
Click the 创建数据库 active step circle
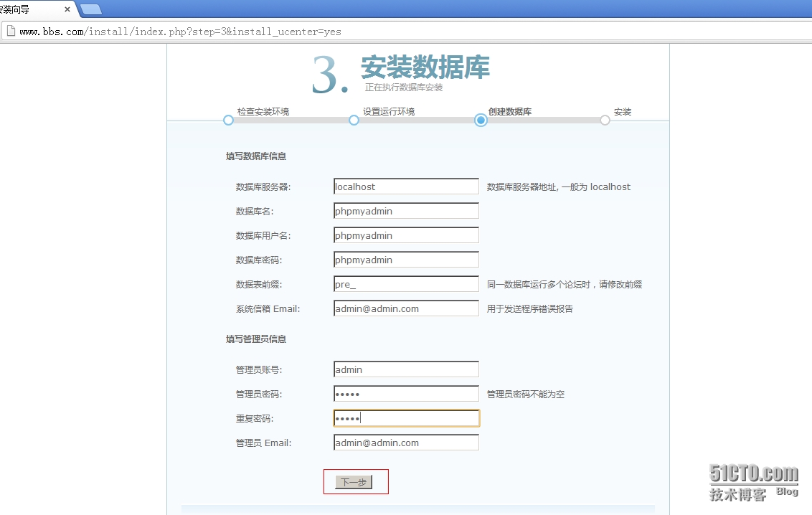click(481, 120)
